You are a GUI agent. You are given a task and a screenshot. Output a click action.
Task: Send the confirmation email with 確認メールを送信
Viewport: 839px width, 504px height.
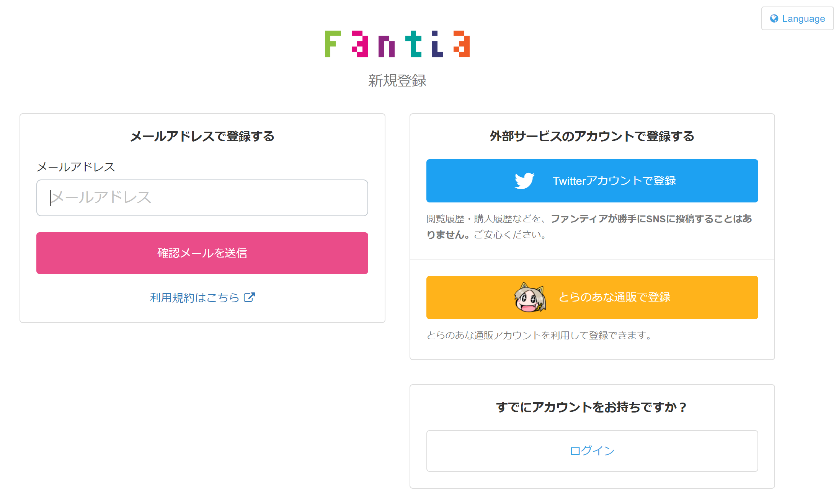pos(202,253)
